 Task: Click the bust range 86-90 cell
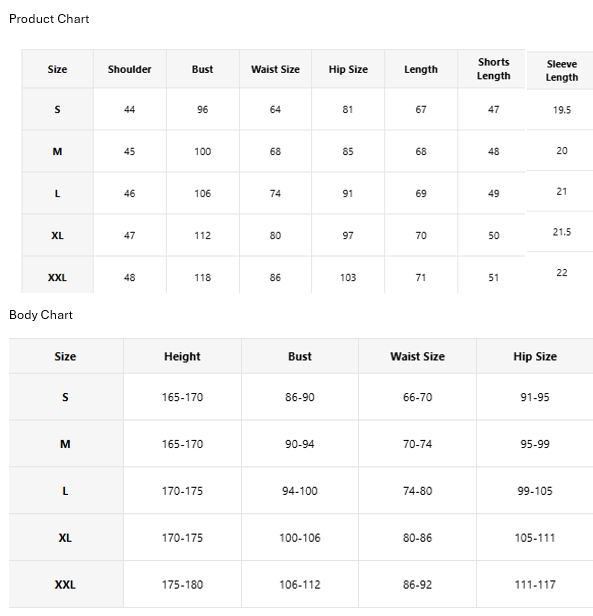(300, 397)
